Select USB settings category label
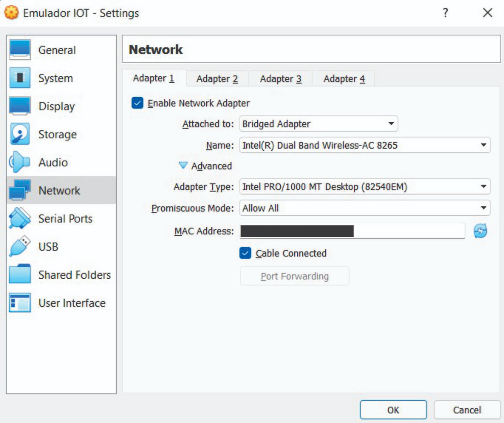 [48, 247]
